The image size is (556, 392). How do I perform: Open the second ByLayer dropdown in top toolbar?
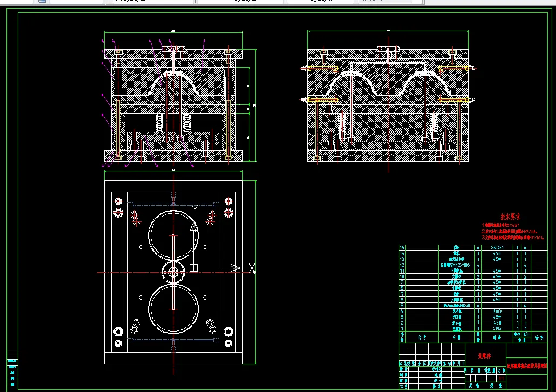241,1
